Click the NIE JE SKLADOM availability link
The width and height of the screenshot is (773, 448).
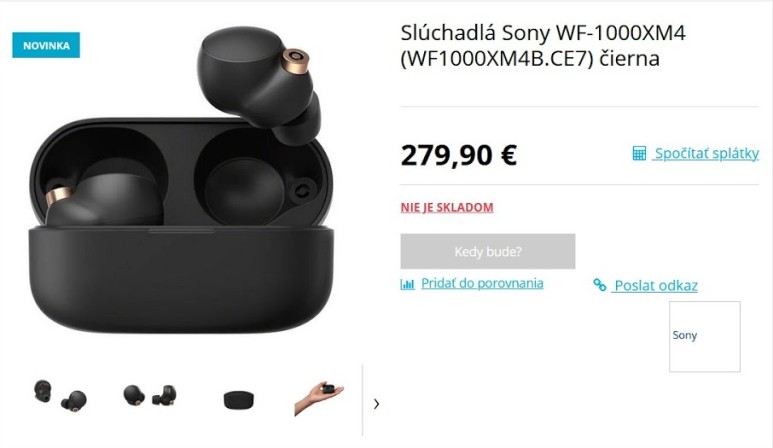tap(447, 207)
